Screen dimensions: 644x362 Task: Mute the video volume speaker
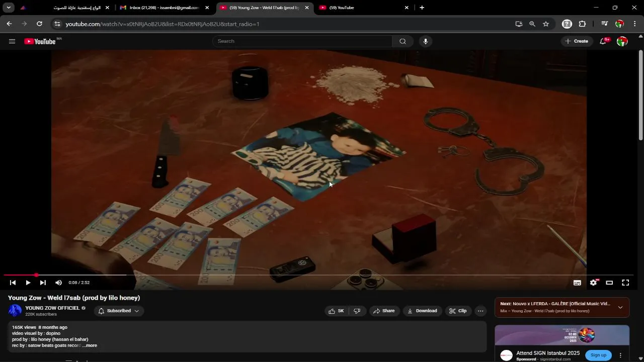click(58, 283)
